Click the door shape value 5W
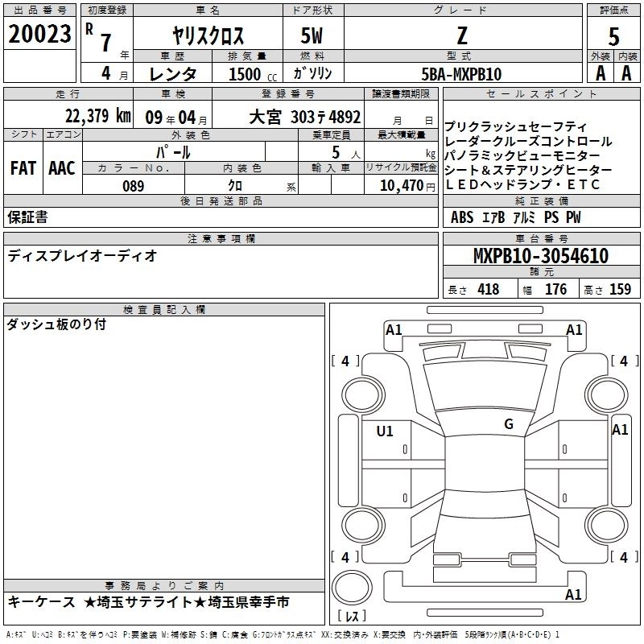Image resolution: width=644 pixels, height=644 pixels. click(312, 35)
